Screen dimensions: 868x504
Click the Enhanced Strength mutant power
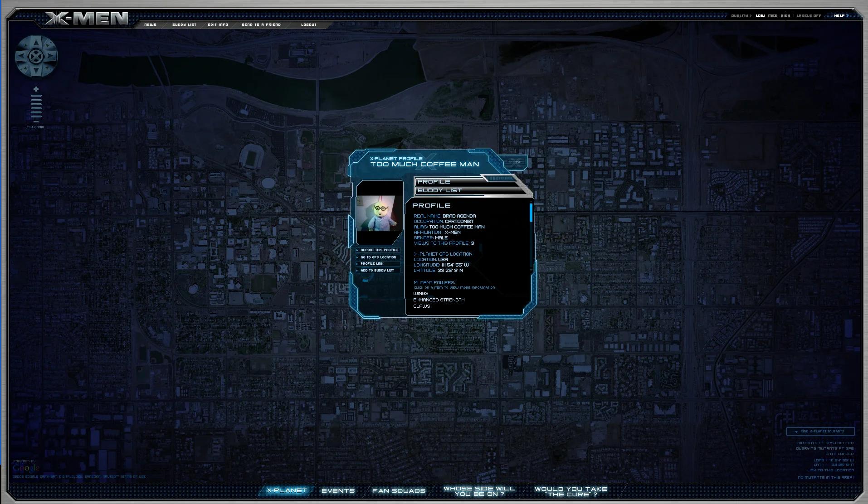[439, 300]
